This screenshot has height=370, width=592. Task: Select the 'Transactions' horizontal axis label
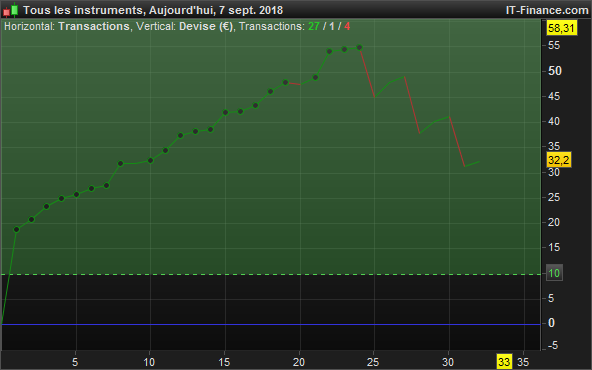coord(94,26)
